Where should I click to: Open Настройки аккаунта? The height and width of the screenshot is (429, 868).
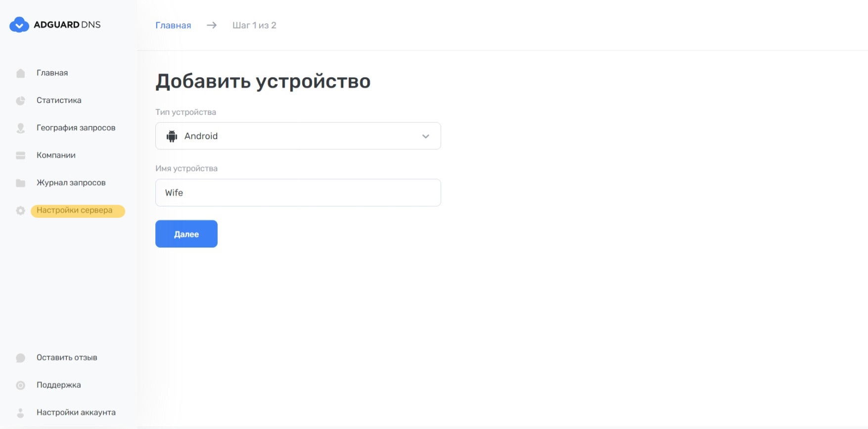(x=76, y=412)
